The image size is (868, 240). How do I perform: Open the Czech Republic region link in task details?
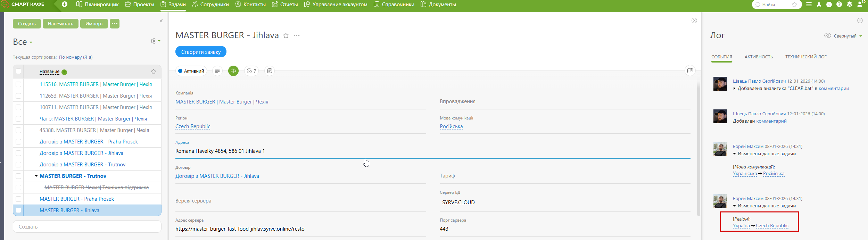coord(193,126)
